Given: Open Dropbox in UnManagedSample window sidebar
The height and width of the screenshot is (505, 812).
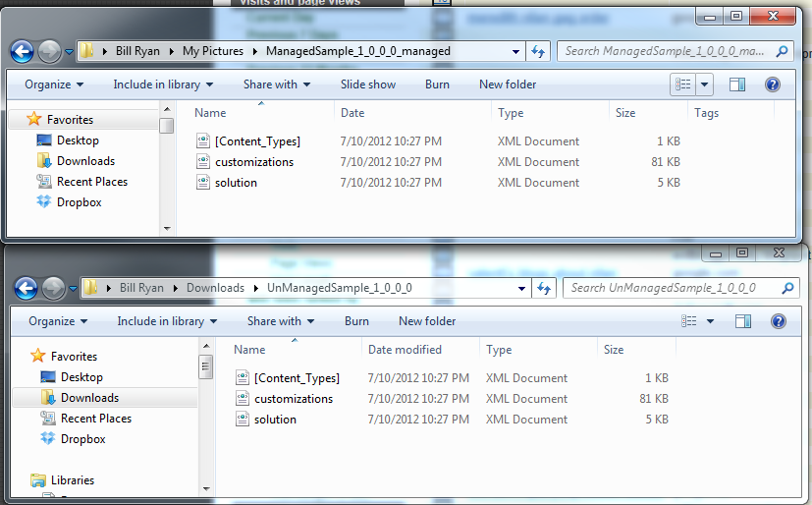Looking at the screenshot, I should [82, 439].
